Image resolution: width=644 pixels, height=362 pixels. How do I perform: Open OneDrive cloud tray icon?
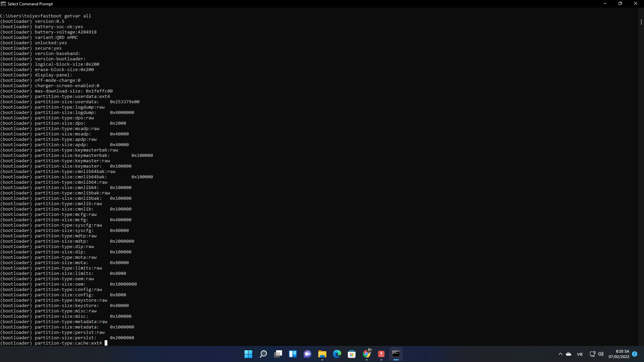click(x=569, y=354)
